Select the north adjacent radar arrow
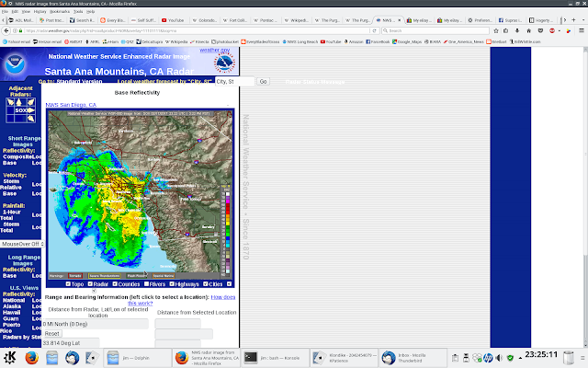This screenshot has height=368, width=588. click(x=18, y=102)
